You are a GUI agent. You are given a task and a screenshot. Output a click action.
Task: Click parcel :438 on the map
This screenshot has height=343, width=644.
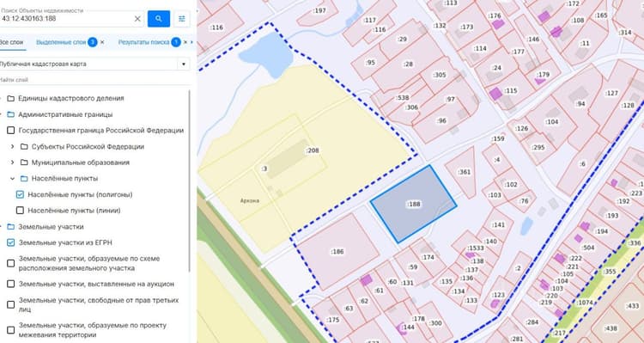click(611, 328)
